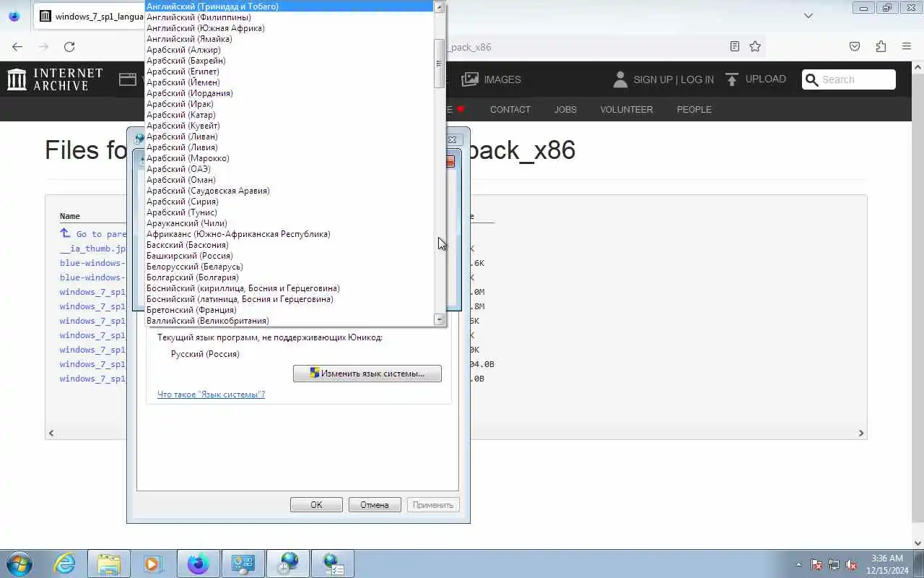Confirm dialog with OK button
The height and width of the screenshot is (578, 924).
point(316,505)
